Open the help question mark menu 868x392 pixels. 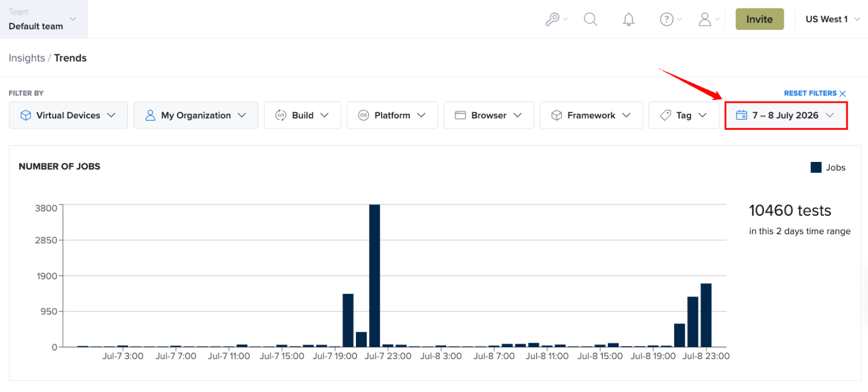670,20
